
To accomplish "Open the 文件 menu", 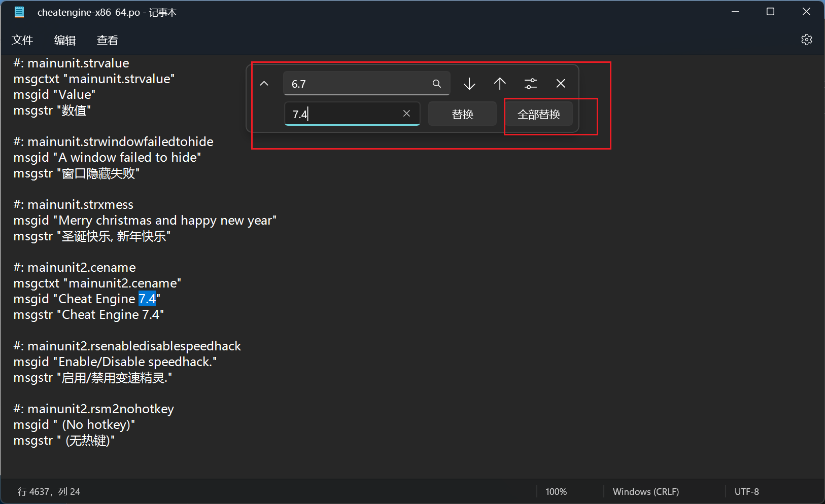I will coord(22,40).
